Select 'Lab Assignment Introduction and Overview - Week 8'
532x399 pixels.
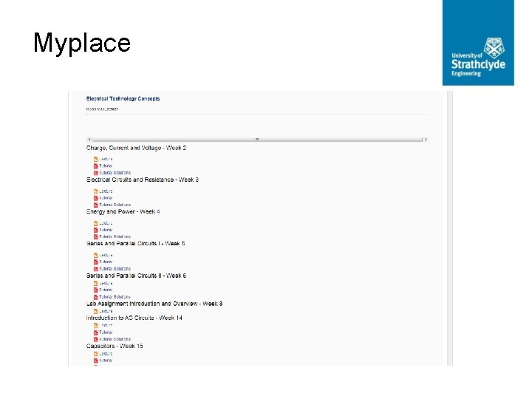(x=154, y=304)
